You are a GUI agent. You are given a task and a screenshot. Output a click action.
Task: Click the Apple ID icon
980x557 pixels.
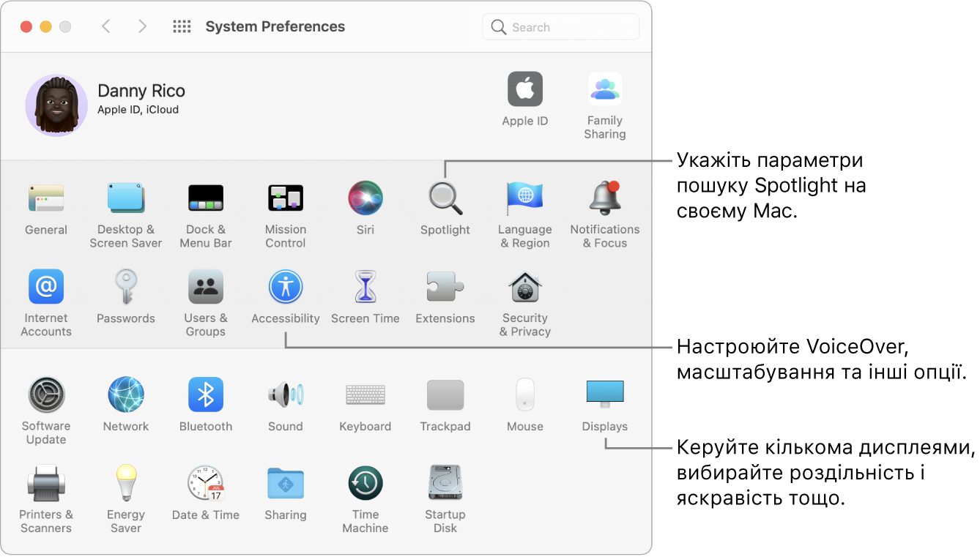tap(524, 90)
